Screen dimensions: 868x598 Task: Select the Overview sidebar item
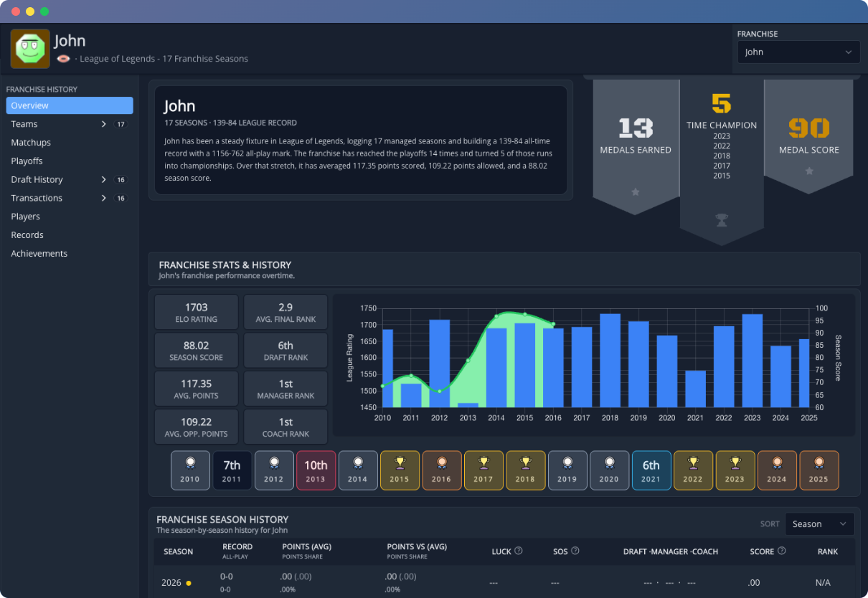[70, 105]
